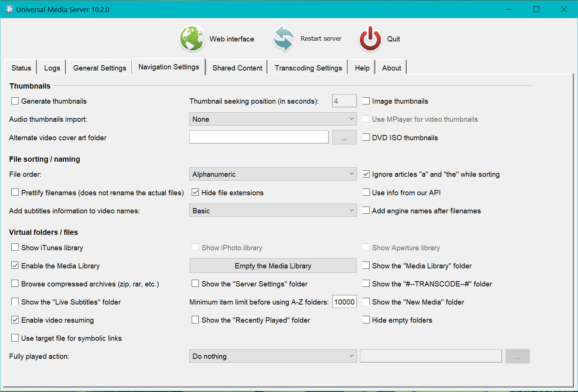This screenshot has width=578, height=392.
Task: Open Audio thumbnails import dropdown
Action: point(273,119)
